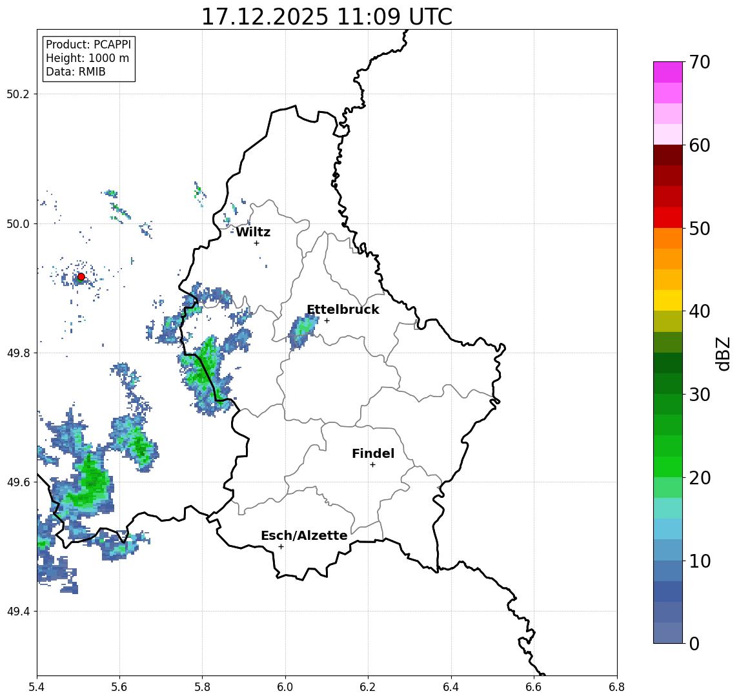Click the longitude label 6.0

[285, 687]
